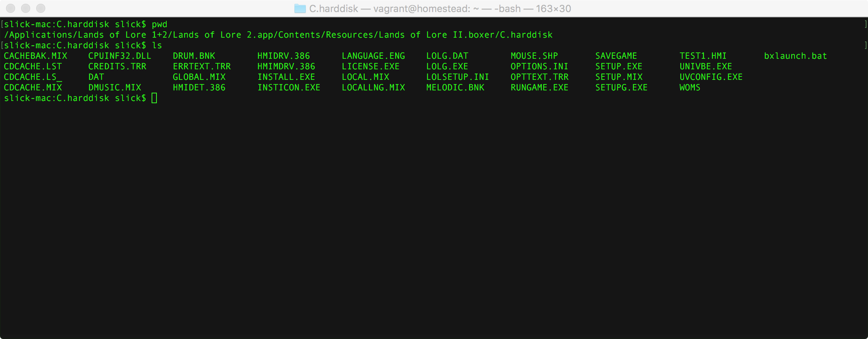This screenshot has width=868, height=339.
Task: Click OPTTEXT.TRR file name
Action: click(540, 77)
